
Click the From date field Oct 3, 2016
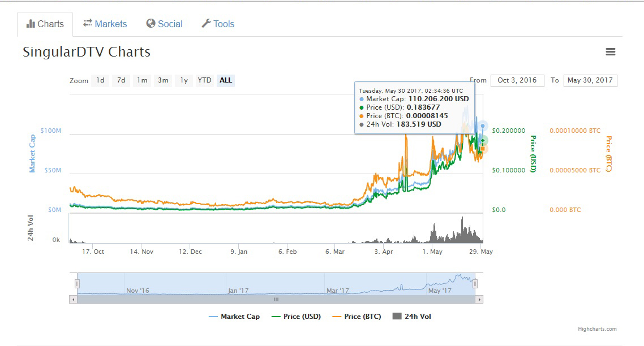(x=517, y=80)
